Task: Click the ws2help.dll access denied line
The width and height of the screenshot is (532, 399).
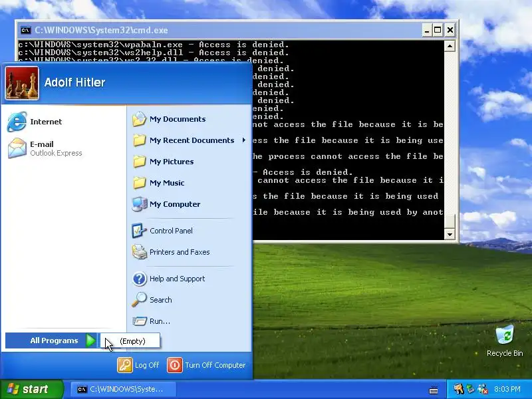Action: 154,53
